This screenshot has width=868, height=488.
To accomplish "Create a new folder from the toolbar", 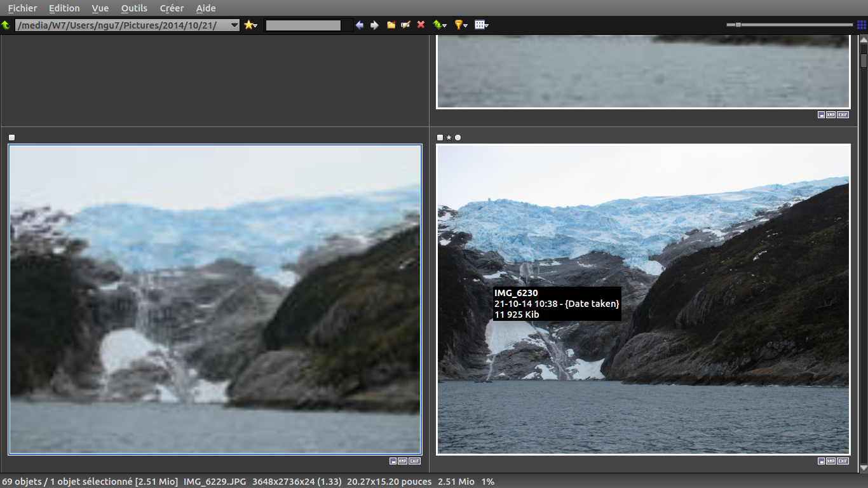I will point(391,25).
